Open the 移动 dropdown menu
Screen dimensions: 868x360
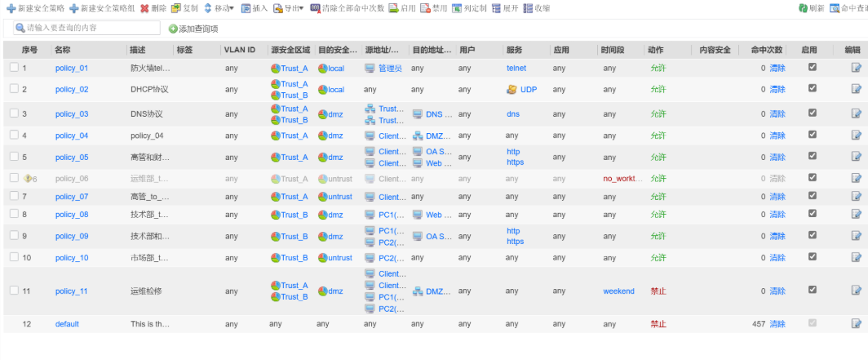pyautogui.click(x=219, y=8)
